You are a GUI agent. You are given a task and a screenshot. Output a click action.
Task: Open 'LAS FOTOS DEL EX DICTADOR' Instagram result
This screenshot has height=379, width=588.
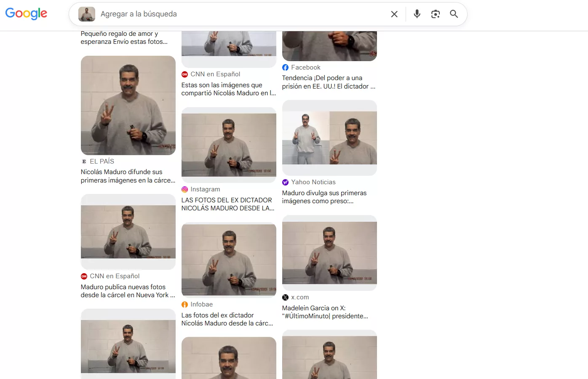pos(228,204)
